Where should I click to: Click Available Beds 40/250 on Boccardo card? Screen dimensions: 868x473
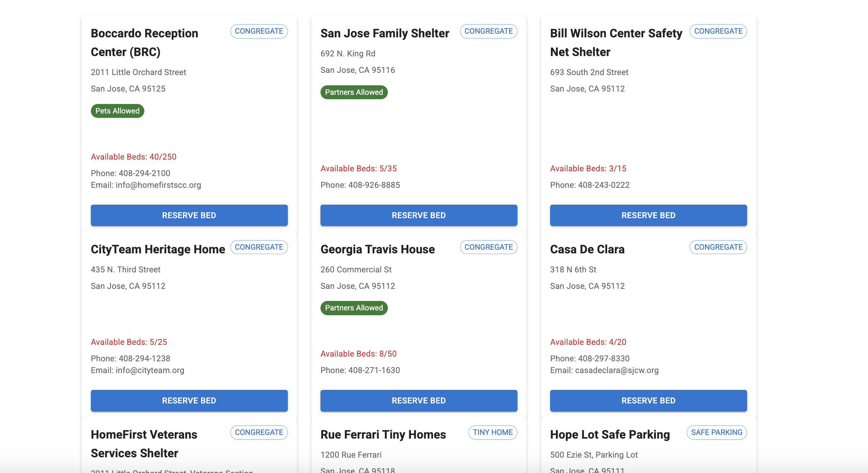click(133, 157)
